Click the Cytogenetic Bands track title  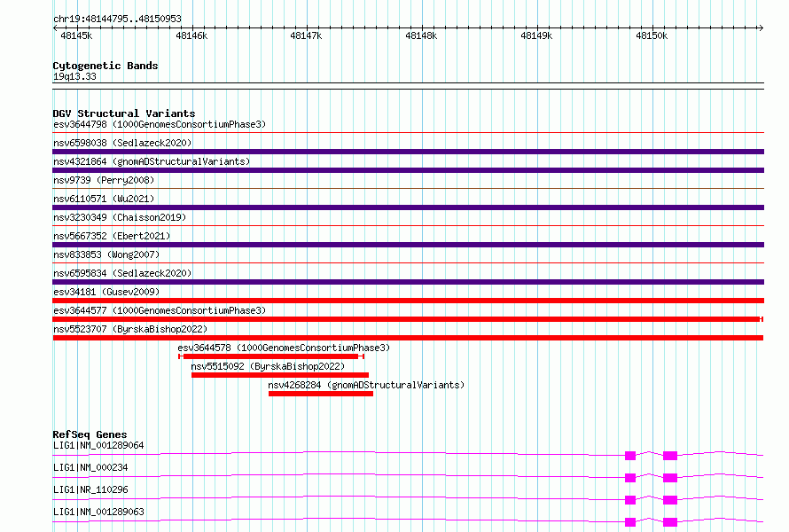pyautogui.click(x=105, y=66)
